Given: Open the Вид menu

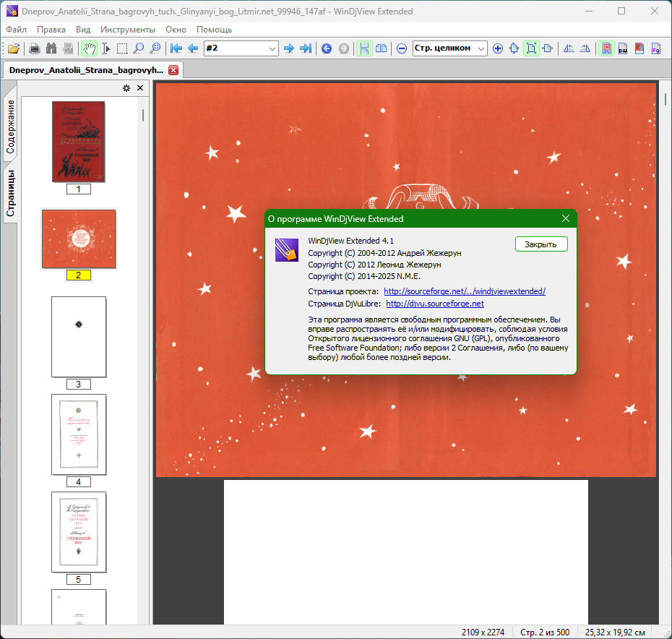Looking at the screenshot, I should tap(83, 30).
